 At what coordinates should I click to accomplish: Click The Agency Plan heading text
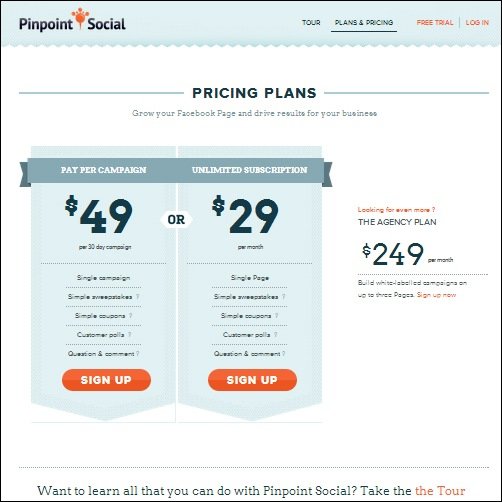point(397,222)
